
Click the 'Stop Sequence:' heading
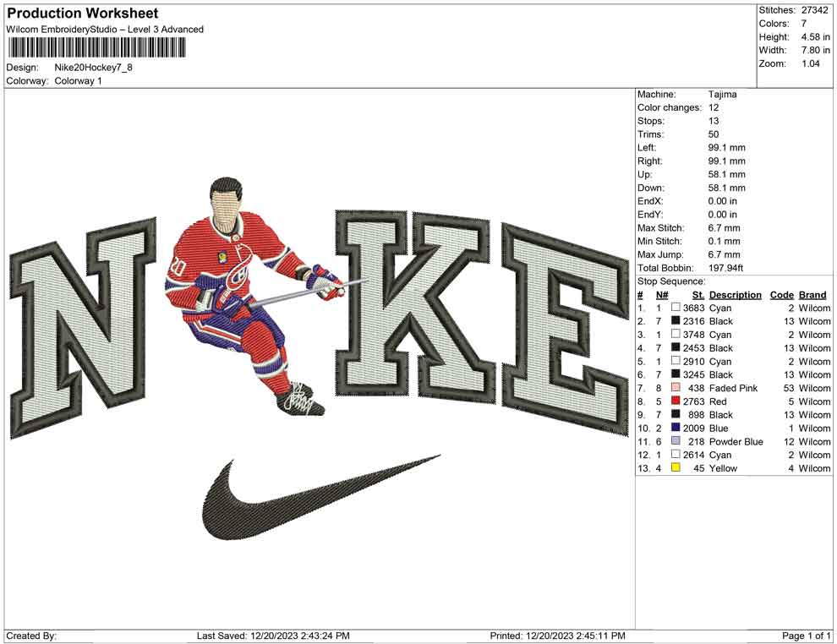click(x=671, y=281)
